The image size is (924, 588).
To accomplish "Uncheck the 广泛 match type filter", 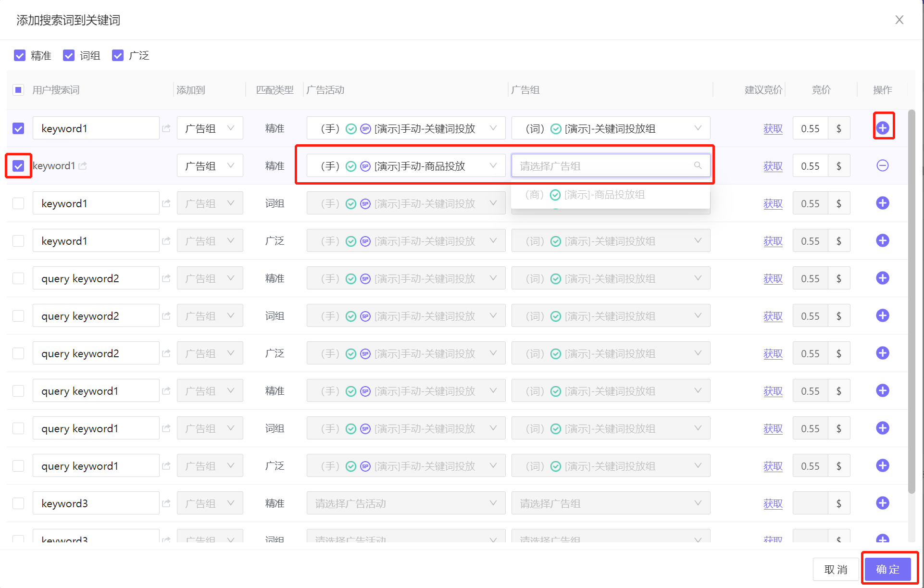I will point(118,56).
